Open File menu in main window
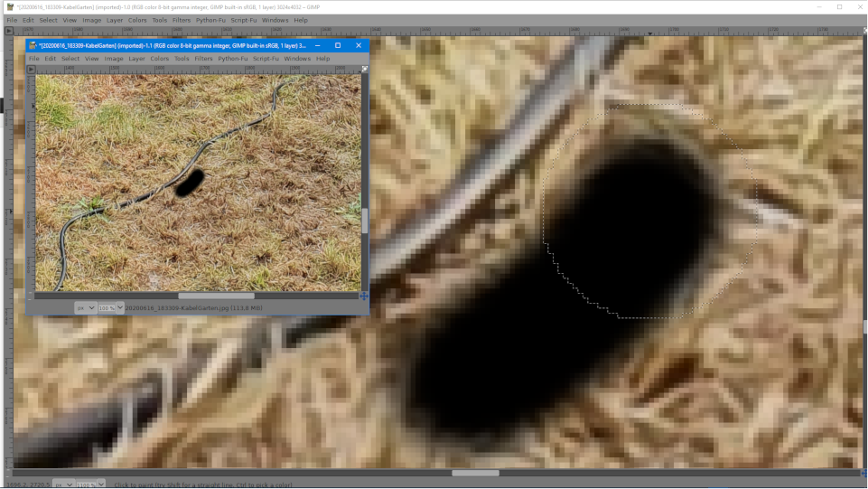This screenshot has height=489, width=868. 12,21
